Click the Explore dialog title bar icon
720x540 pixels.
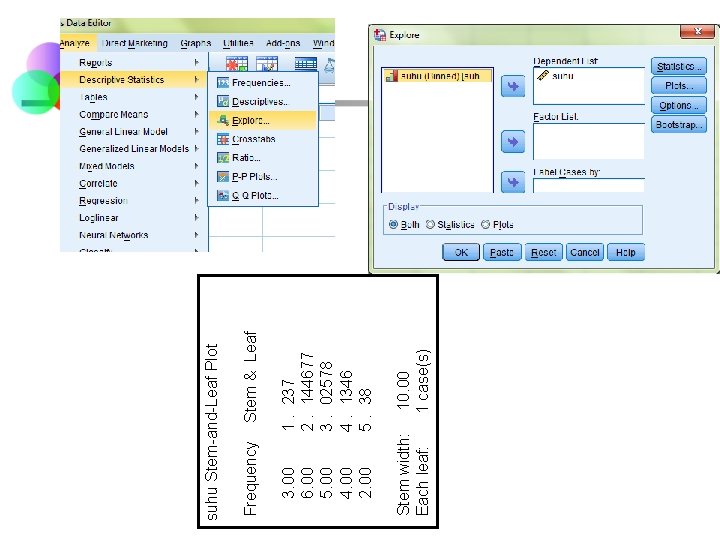point(380,35)
